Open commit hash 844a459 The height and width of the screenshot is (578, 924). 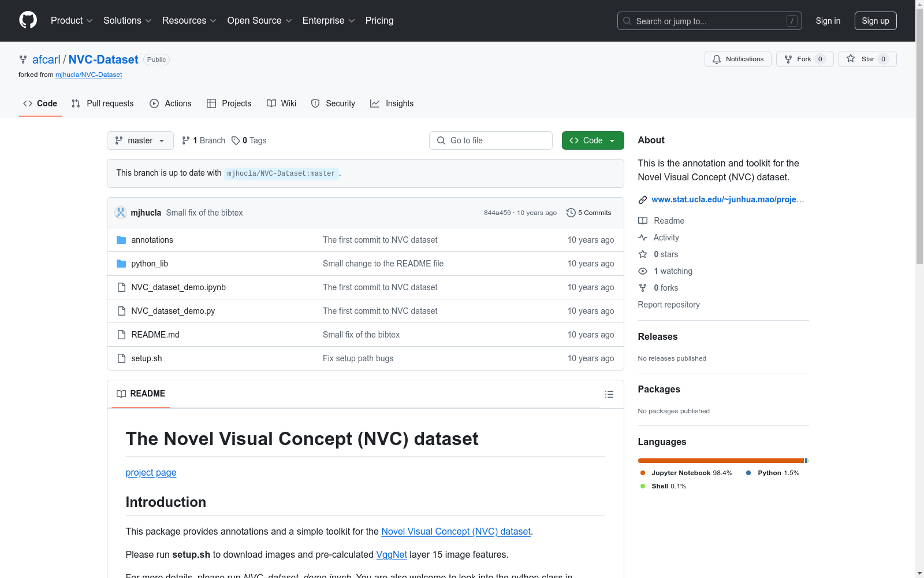click(x=497, y=213)
